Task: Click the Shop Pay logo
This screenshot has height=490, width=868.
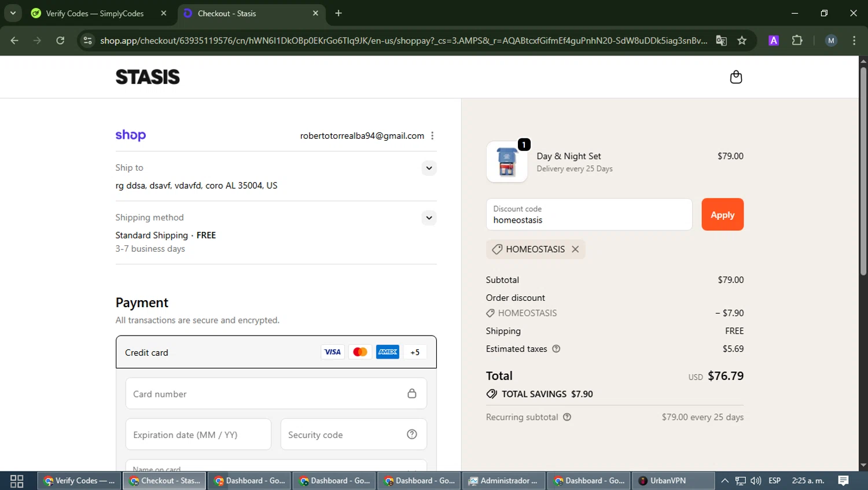Action: 131,135
